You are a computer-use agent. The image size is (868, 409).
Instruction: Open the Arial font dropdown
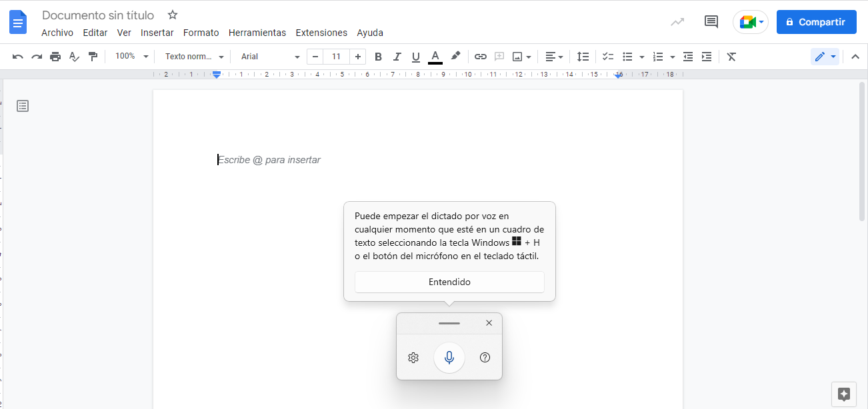[270, 57]
